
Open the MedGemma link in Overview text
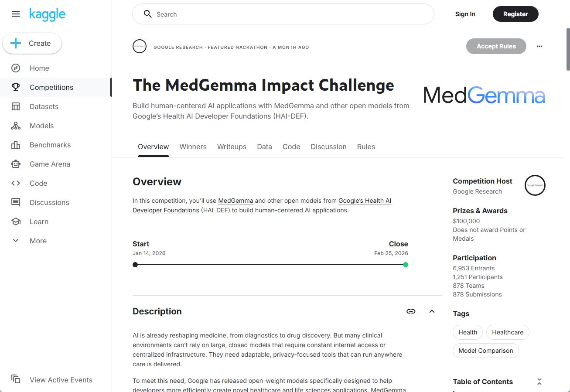236,201
